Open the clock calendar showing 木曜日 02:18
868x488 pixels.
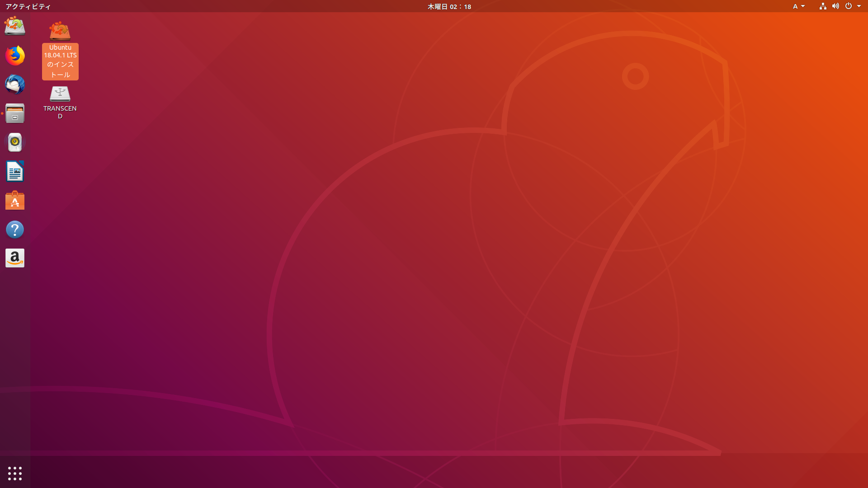(x=449, y=6)
